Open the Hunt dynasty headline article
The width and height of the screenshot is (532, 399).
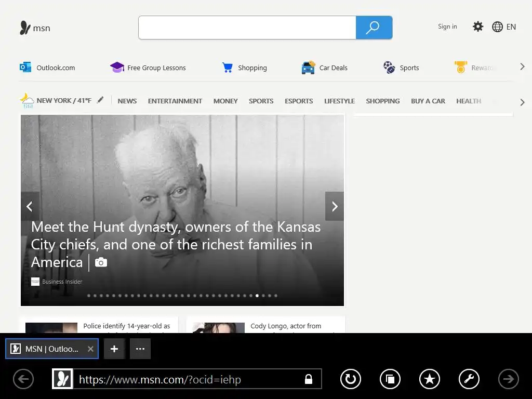coord(176,245)
